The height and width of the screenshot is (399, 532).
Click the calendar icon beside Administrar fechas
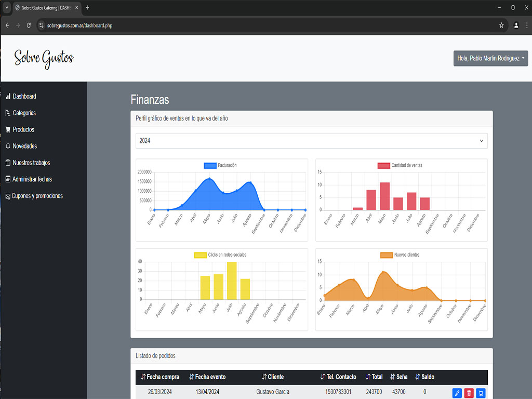coord(8,179)
